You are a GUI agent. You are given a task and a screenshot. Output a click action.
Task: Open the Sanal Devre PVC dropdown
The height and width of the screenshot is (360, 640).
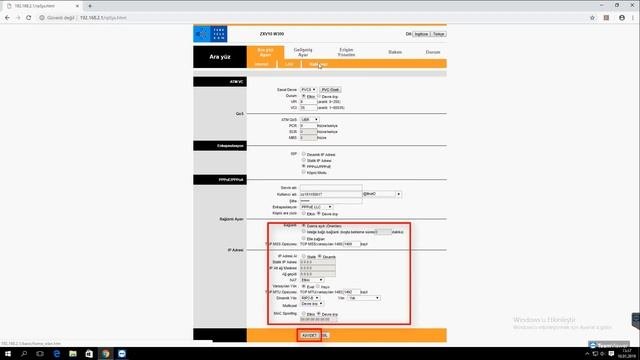coord(308,89)
